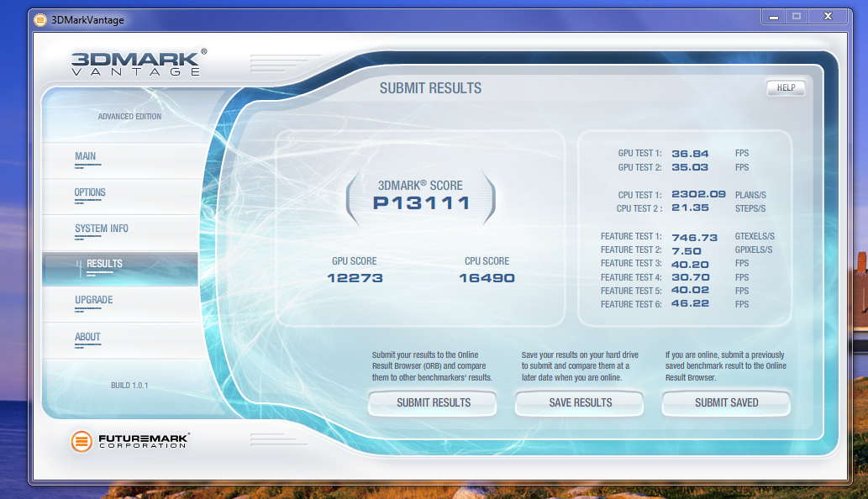
Task: Click GPU Test 2 value 35.03
Action: tap(690, 167)
